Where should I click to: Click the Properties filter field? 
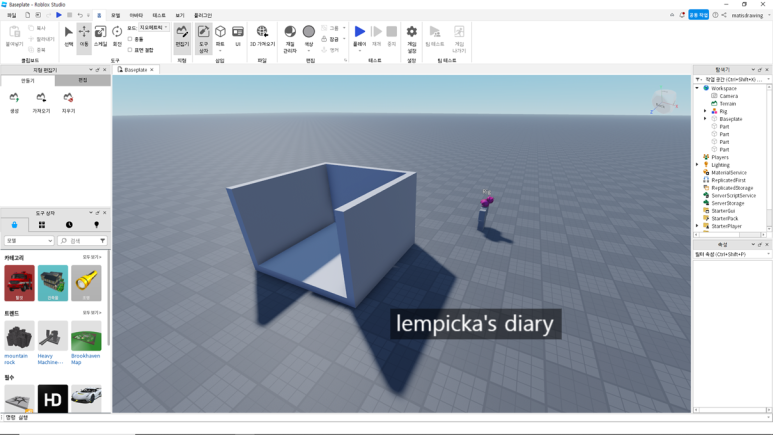[x=732, y=254]
